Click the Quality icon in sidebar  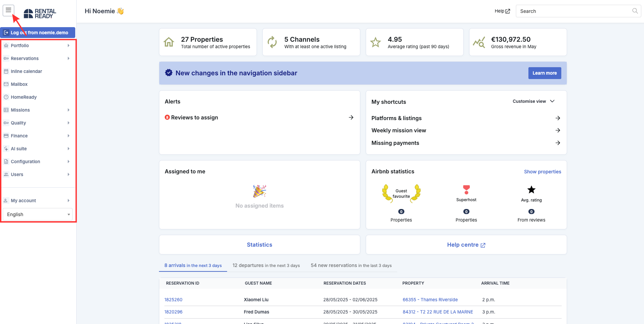[x=6, y=123]
